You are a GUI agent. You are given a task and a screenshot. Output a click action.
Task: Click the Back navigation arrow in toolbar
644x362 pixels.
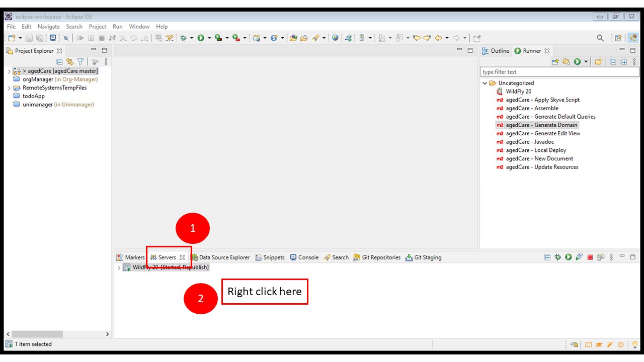[x=438, y=38]
